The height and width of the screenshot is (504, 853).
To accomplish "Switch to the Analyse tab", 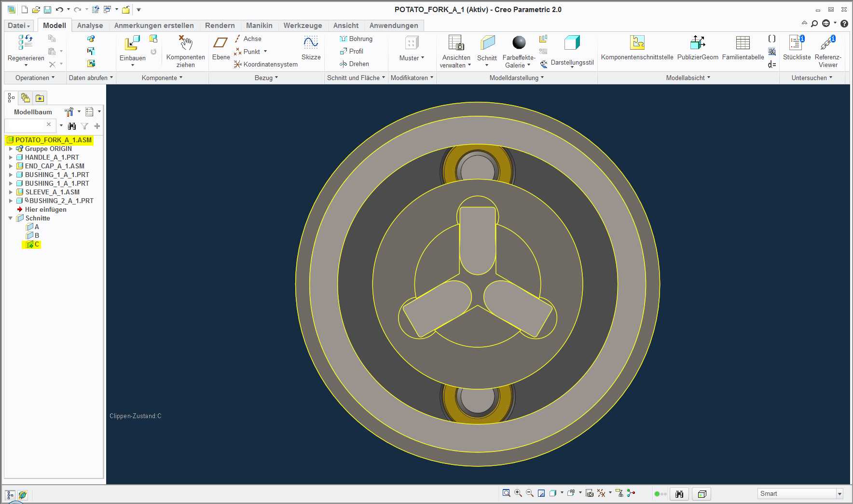I will pyautogui.click(x=90, y=26).
